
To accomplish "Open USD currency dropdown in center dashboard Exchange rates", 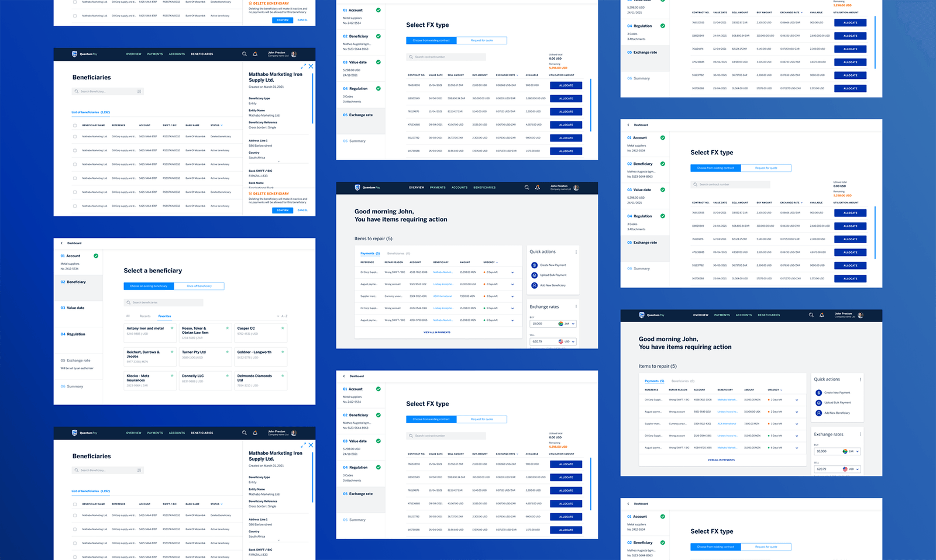I will coord(567,341).
